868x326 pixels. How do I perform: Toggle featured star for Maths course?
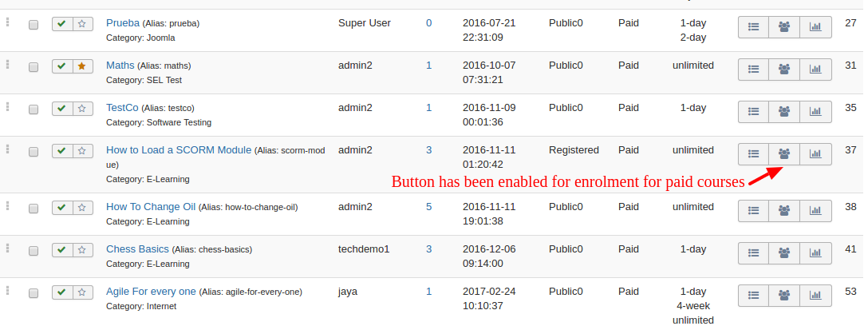point(82,66)
